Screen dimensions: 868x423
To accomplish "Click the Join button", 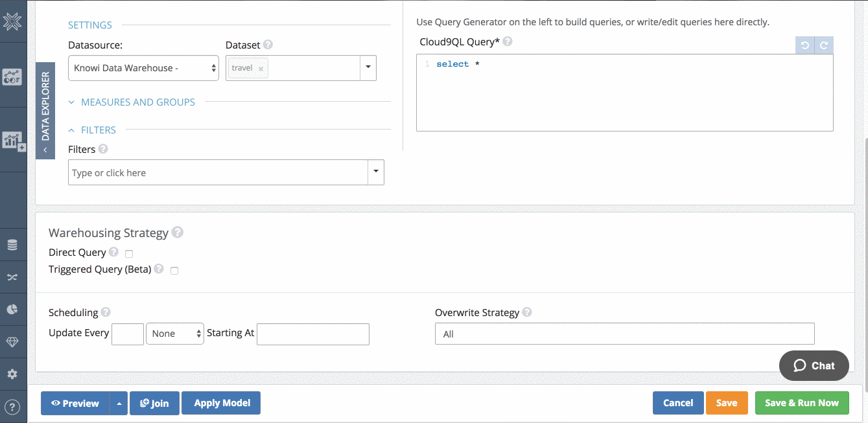I will tap(154, 403).
